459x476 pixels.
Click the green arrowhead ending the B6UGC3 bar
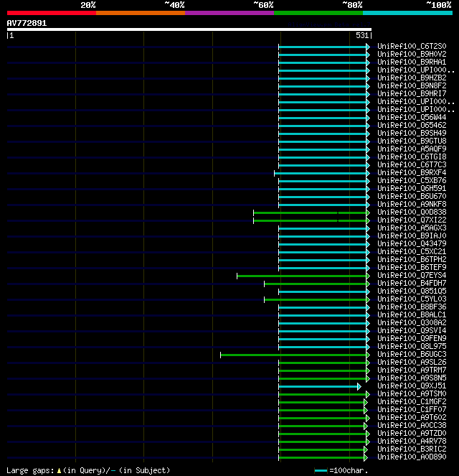coord(368,355)
